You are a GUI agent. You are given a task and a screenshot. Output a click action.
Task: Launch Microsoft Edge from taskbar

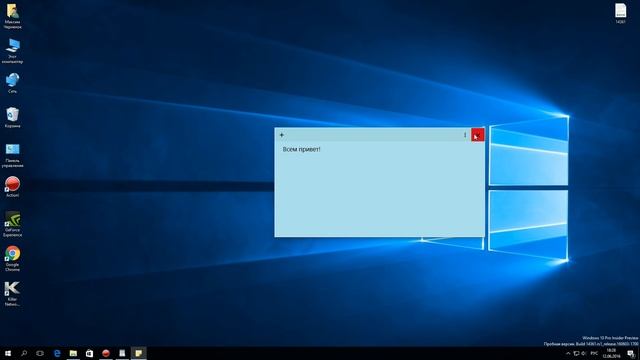[x=57, y=353]
